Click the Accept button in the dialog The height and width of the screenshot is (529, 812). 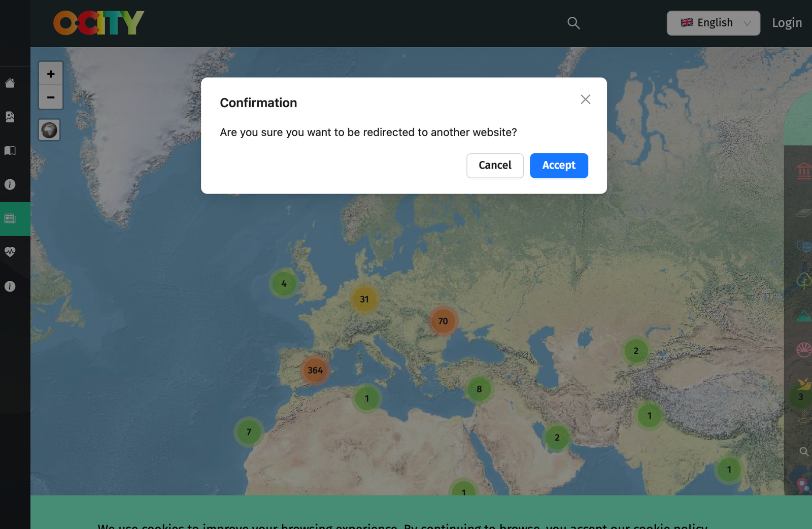tap(559, 166)
